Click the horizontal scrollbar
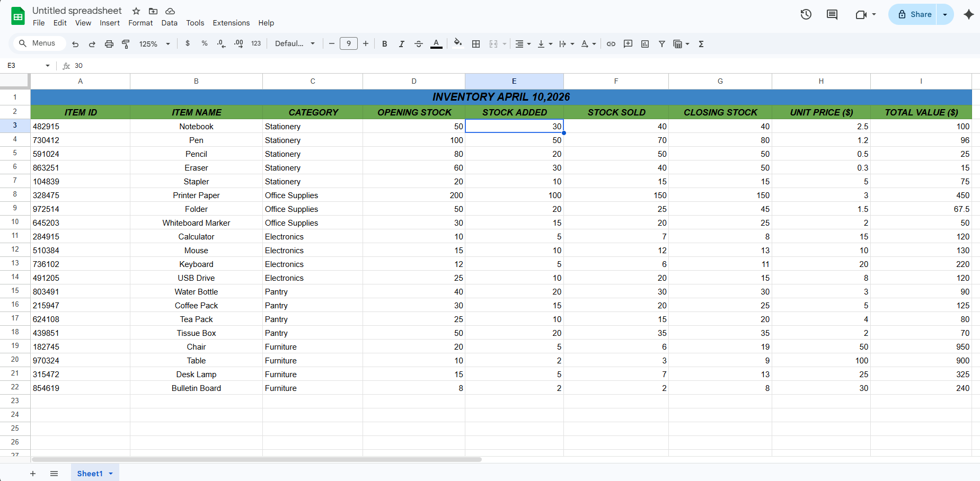 [257, 459]
